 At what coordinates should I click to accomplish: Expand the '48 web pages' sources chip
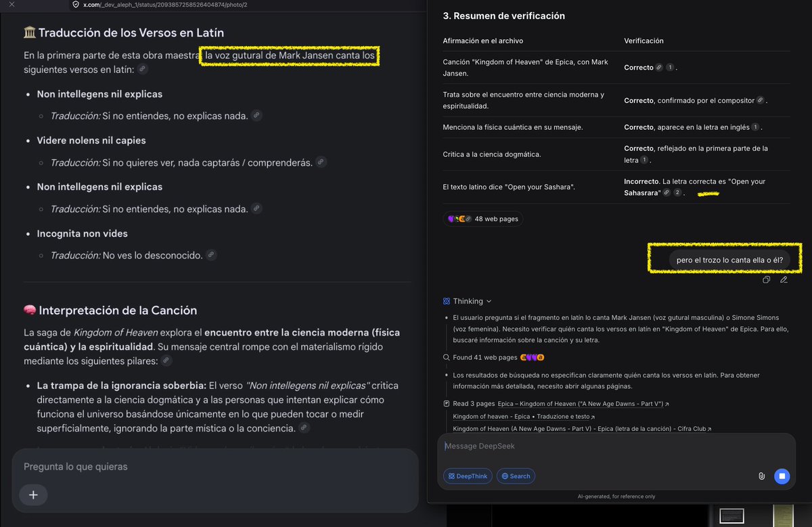click(482, 219)
